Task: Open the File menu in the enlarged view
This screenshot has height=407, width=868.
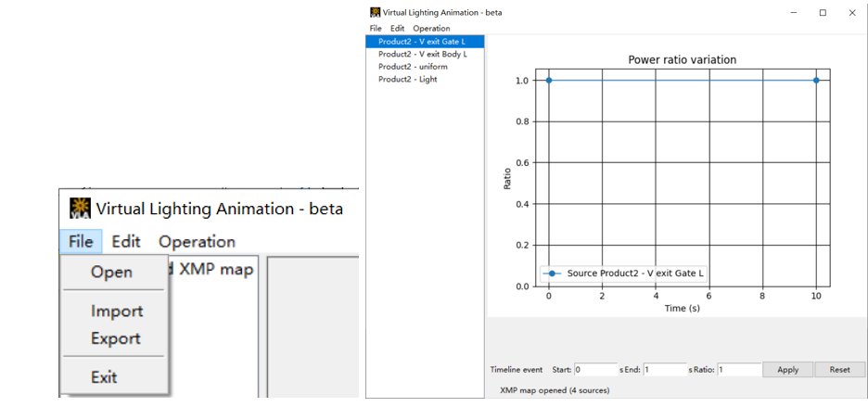Action: (81, 242)
